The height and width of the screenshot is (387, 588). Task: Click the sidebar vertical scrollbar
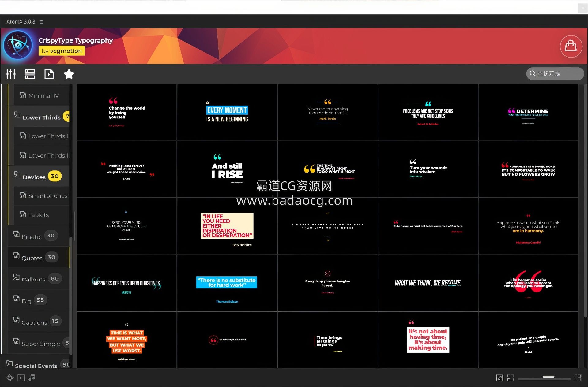[x=71, y=296]
